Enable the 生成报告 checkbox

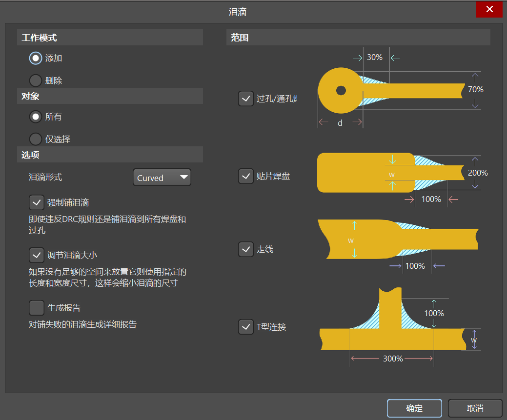coord(37,308)
